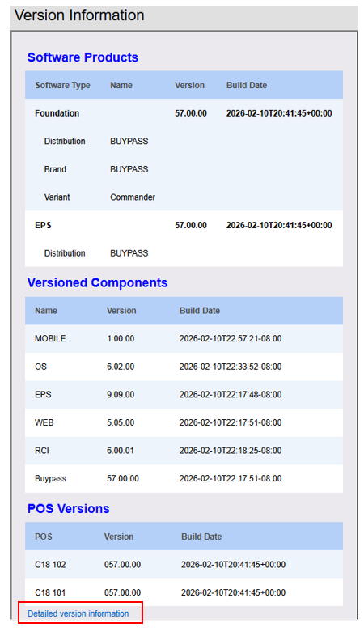The height and width of the screenshot is (632, 364).
Task: Click the Software Products heading
Action: point(83,57)
